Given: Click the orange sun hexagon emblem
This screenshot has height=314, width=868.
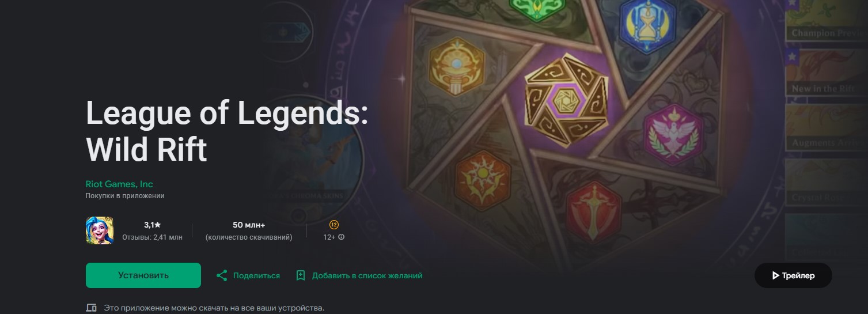Looking at the screenshot, I should (x=483, y=180).
